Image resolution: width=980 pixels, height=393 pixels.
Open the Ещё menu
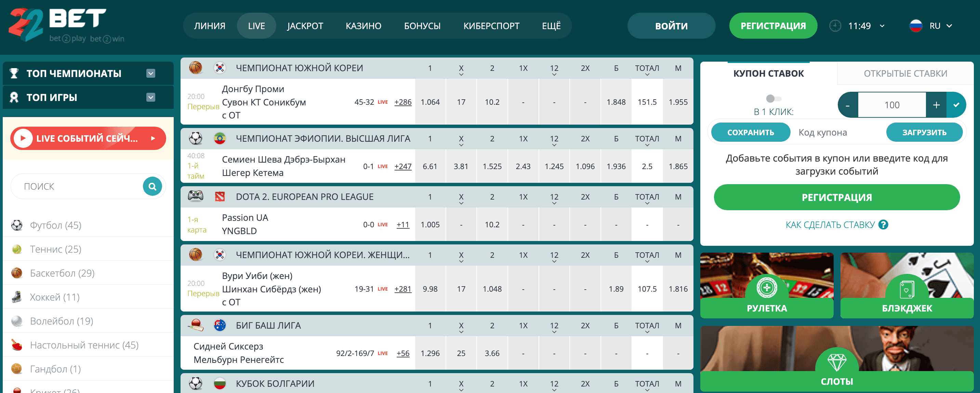click(551, 26)
